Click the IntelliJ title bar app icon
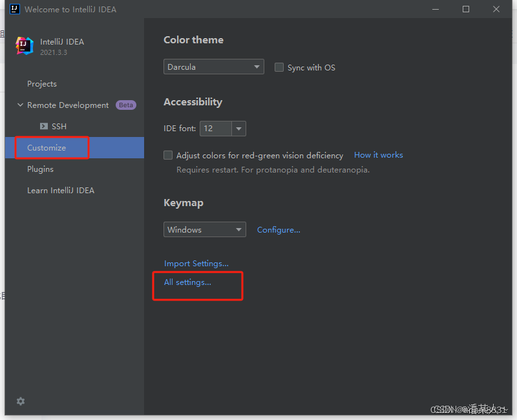The image size is (517, 420). (14, 9)
